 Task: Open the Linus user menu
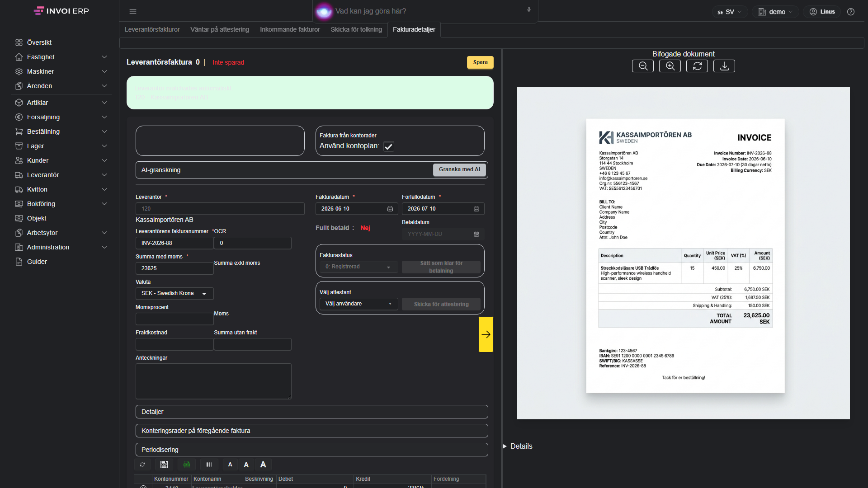822,12
